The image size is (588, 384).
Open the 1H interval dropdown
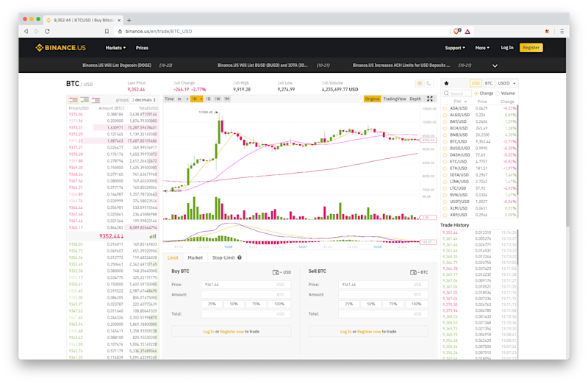[196, 99]
